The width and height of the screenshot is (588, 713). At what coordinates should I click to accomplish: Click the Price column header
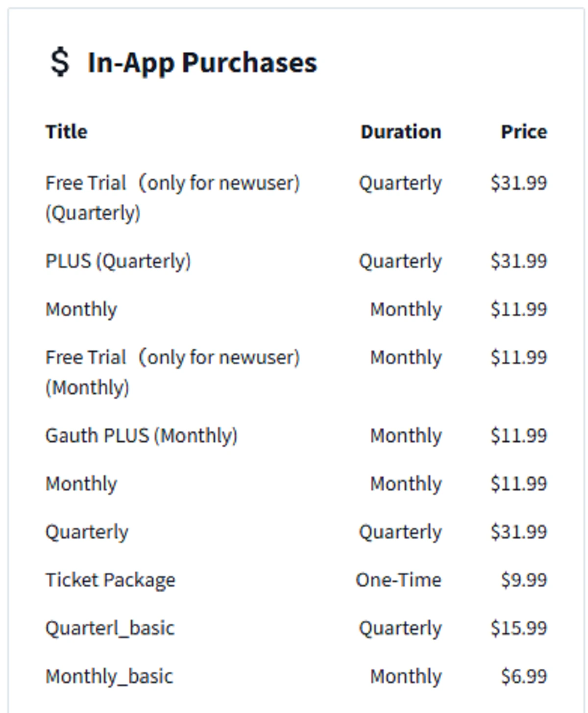point(523,131)
